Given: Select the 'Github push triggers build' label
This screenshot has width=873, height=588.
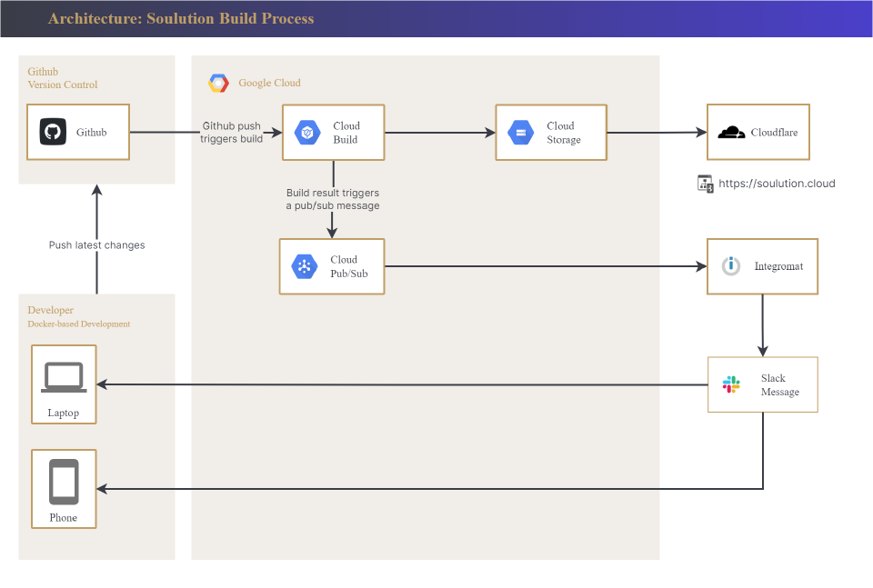Looking at the screenshot, I should coord(233,132).
